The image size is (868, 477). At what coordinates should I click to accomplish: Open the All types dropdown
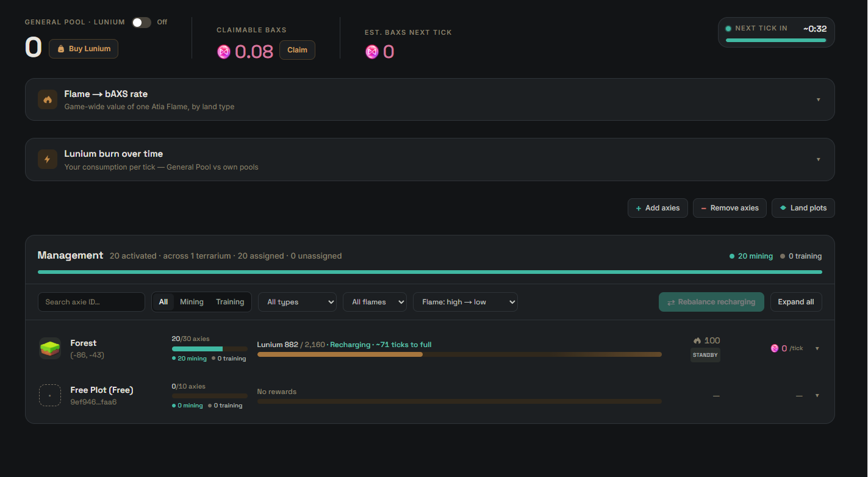(298, 302)
